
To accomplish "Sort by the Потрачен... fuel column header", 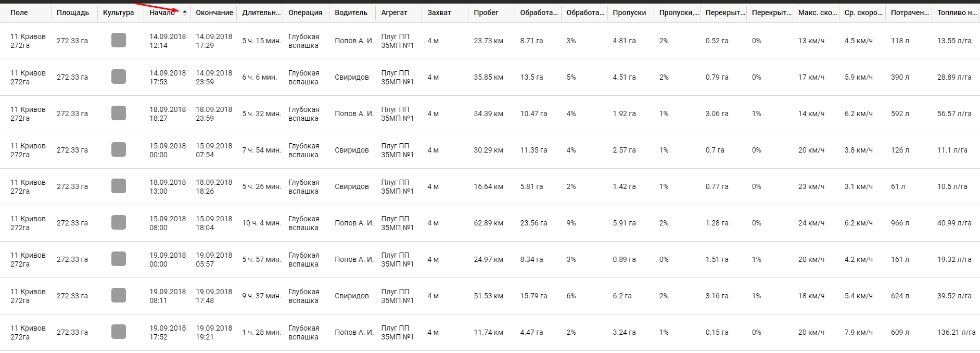I will point(910,12).
